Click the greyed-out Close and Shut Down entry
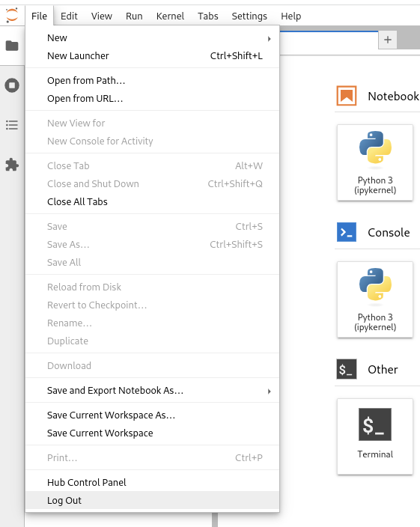Image resolution: width=420 pixels, height=527 pixels. [x=152, y=184]
